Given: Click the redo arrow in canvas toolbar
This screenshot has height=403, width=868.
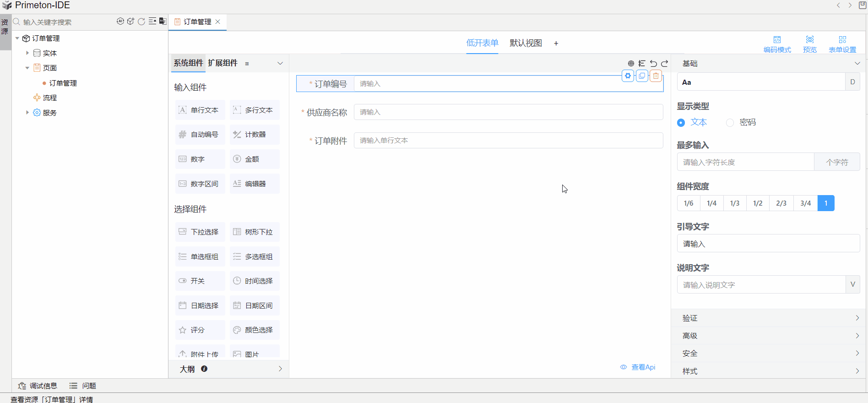Looking at the screenshot, I should click(664, 64).
